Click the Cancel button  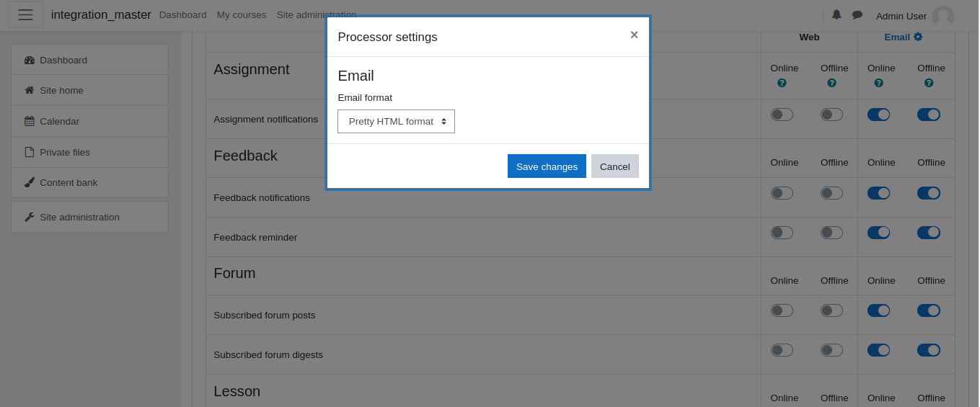pyautogui.click(x=615, y=166)
